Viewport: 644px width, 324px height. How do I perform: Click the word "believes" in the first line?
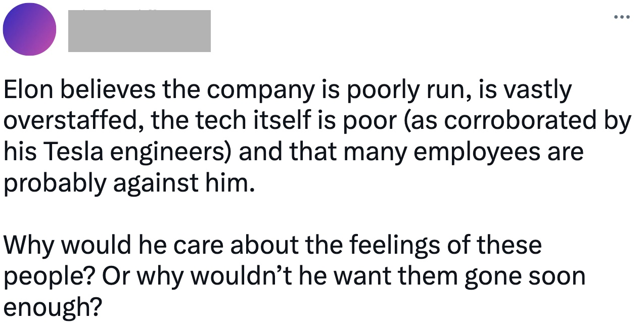click(104, 91)
